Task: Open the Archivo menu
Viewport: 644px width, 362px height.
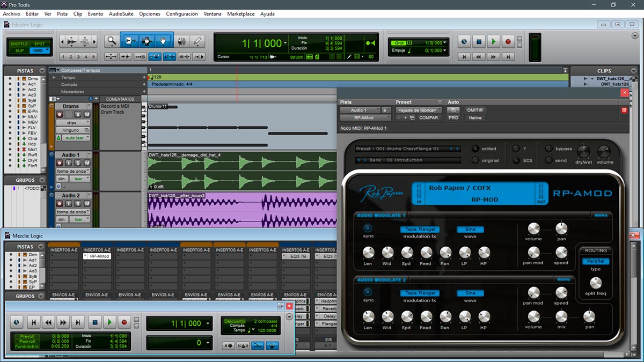Action: [x=11, y=14]
